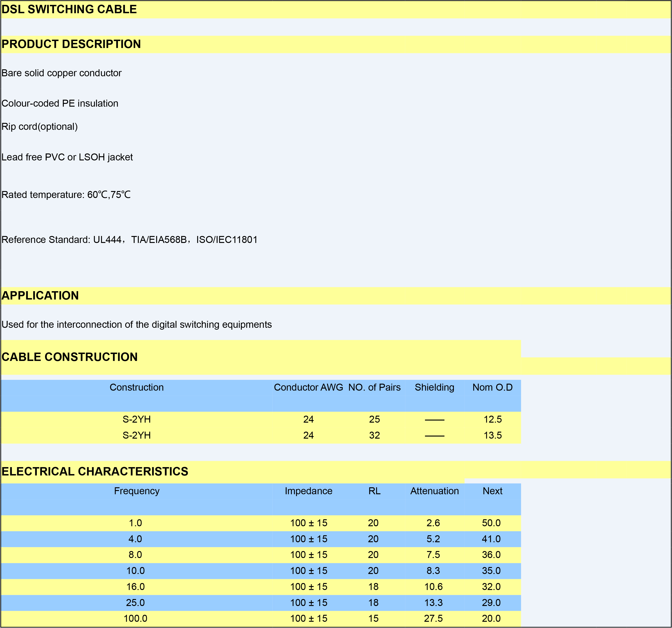Select the Lead free PVC or LSOH jacket line
Screen dimensions: 672x628
[x=67, y=157]
